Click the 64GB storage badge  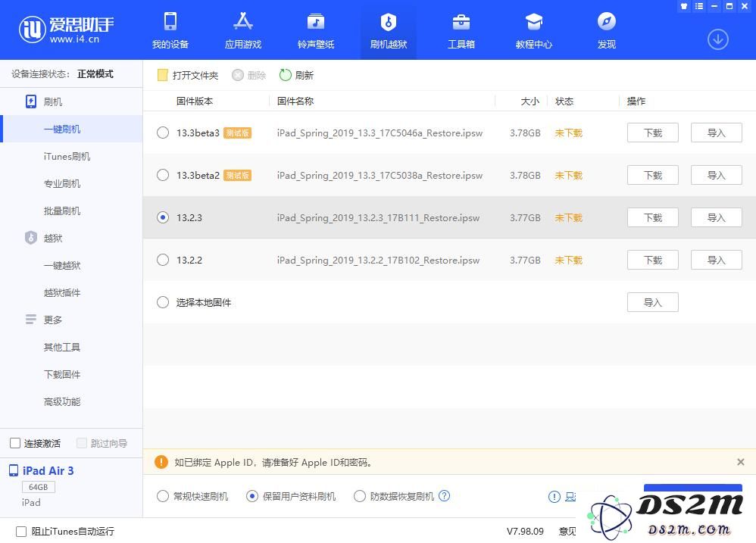(x=39, y=487)
